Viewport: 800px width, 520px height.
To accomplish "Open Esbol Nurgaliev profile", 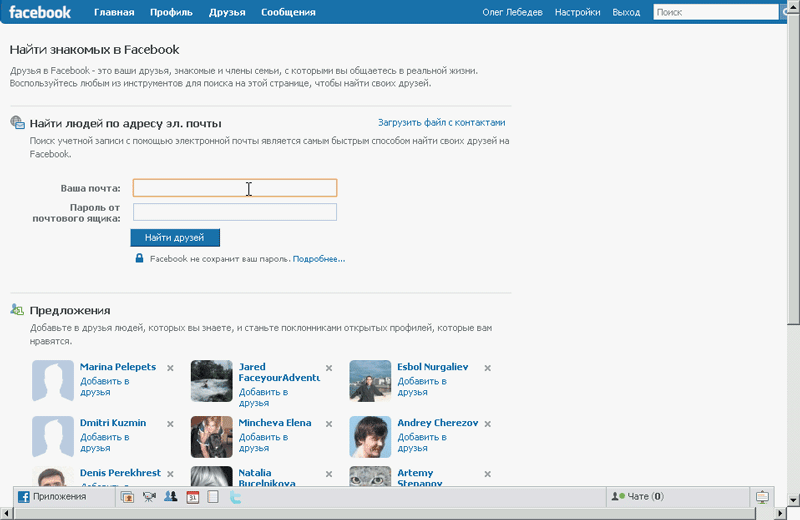I will pos(433,366).
